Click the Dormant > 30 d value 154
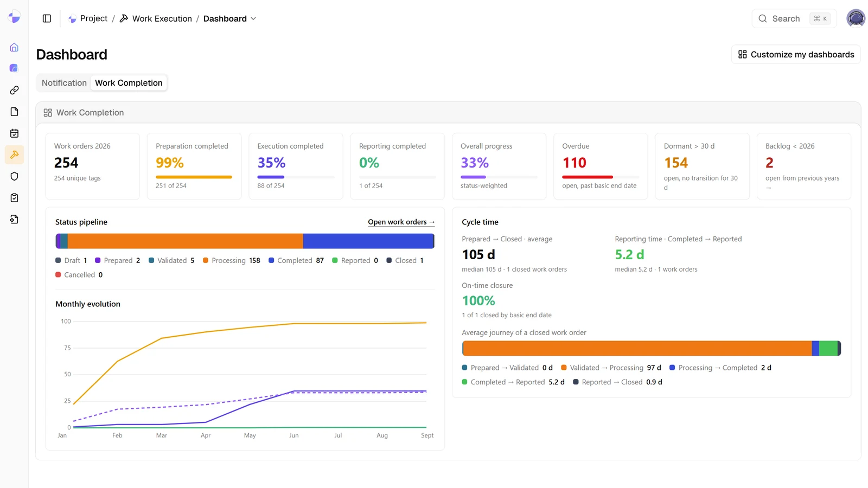The width and height of the screenshot is (868, 488). pyautogui.click(x=676, y=163)
